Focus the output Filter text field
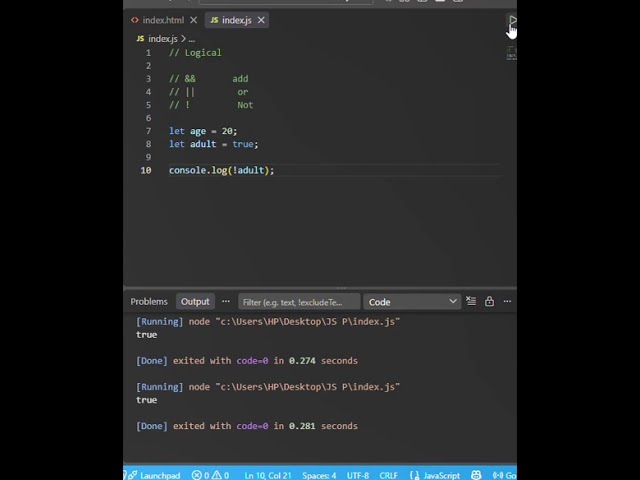This screenshot has width=640, height=480. coord(299,302)
